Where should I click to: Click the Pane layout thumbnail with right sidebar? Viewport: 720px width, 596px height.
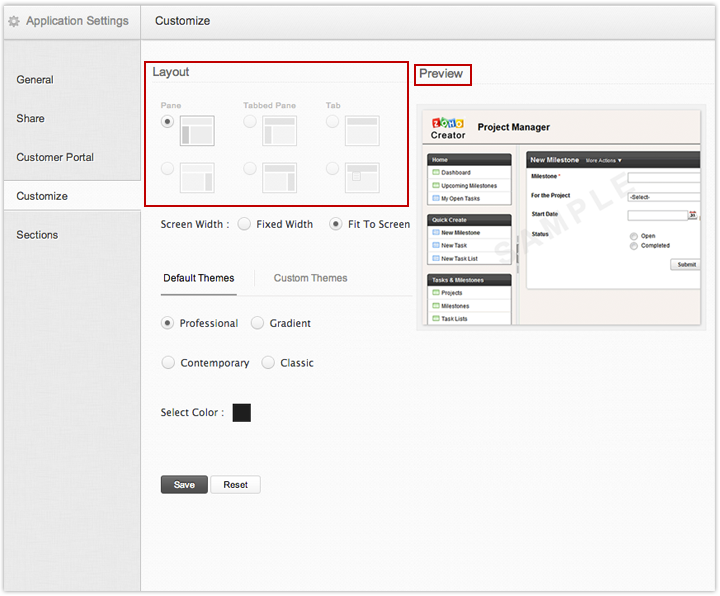pyautogui.click(x=197, y=178)
